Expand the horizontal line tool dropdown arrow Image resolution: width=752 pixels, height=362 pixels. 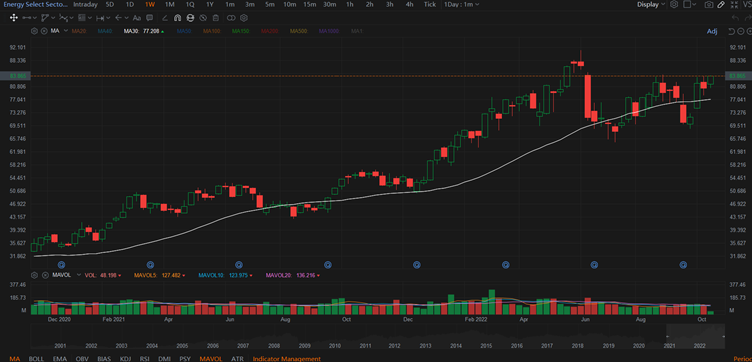coord(35,18)
